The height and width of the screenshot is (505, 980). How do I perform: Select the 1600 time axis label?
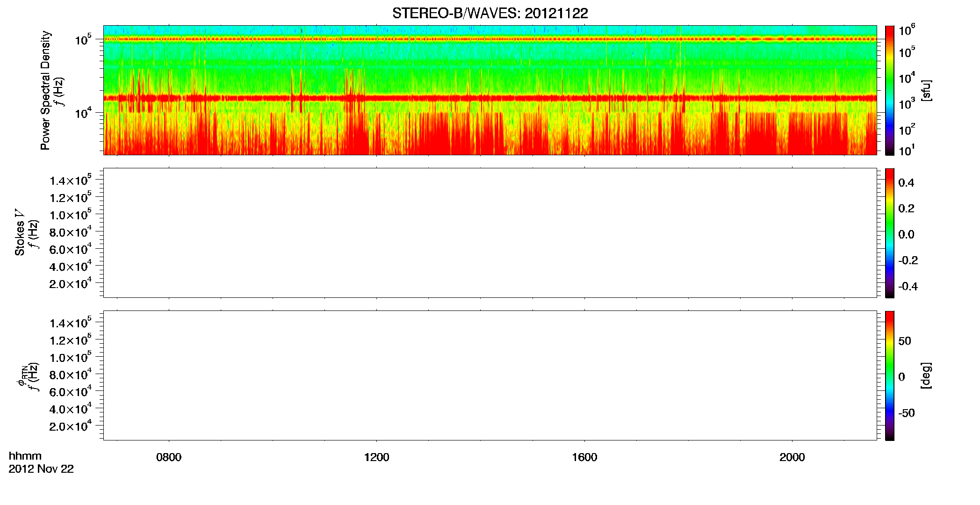(584, 457)
